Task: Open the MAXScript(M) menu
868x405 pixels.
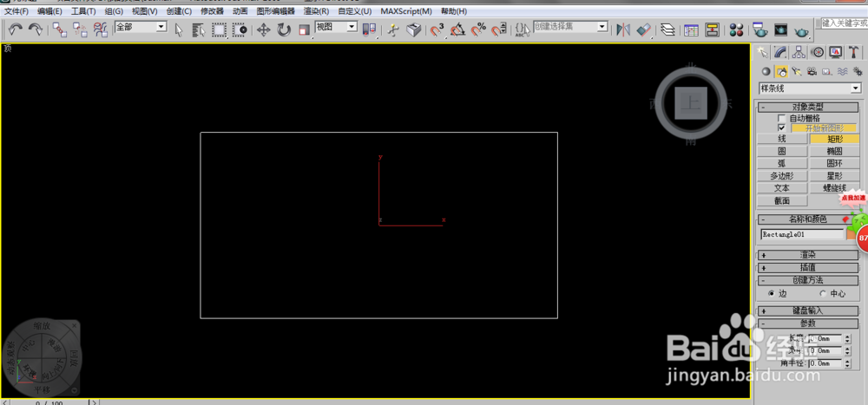Action: [406, 11]
